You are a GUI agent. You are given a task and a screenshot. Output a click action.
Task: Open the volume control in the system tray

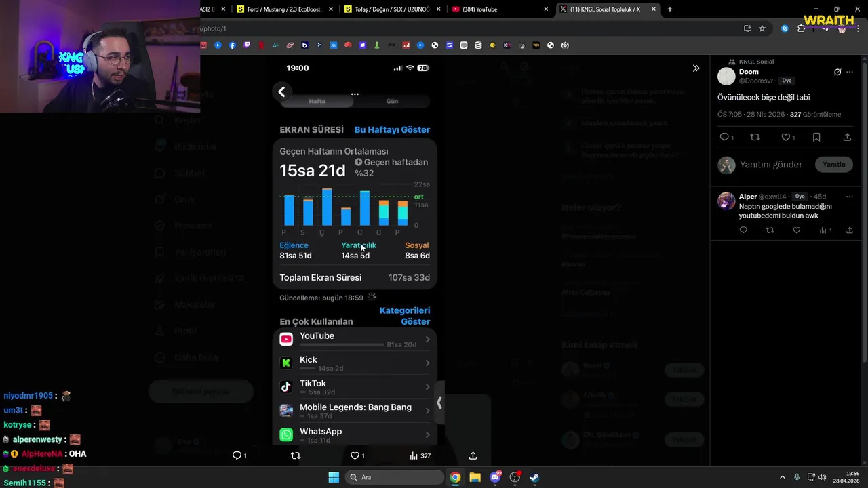[x=823, y=477]
